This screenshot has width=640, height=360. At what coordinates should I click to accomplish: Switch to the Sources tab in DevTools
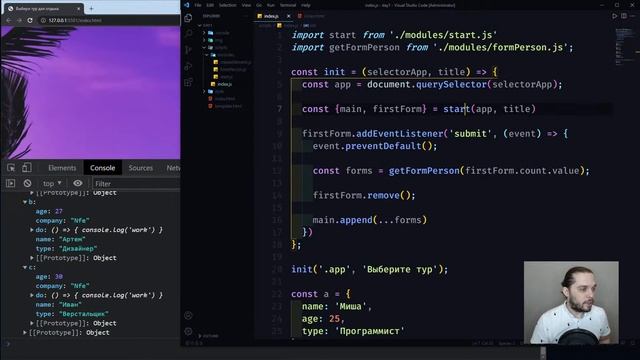140,168
